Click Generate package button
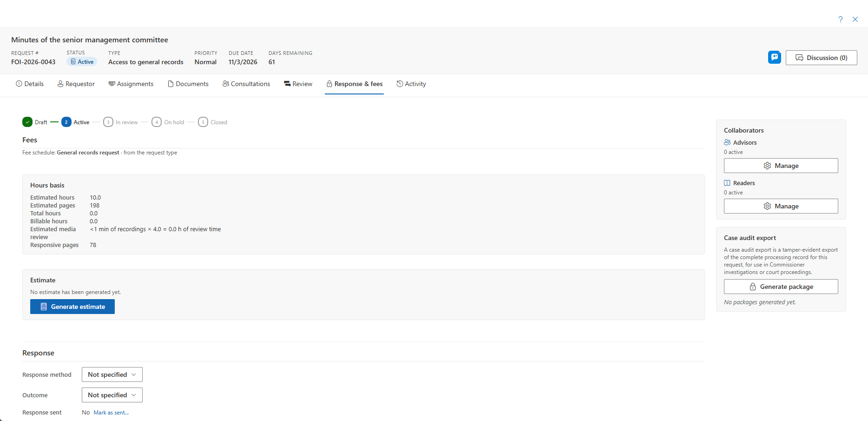This screenshot has width=868, height=421. tap(781, 287)
